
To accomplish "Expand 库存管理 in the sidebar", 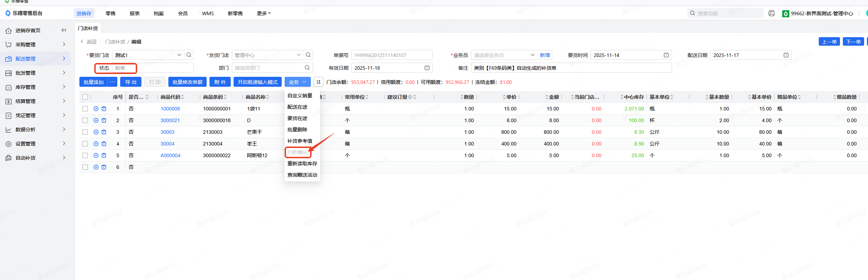I will [35, 87].
